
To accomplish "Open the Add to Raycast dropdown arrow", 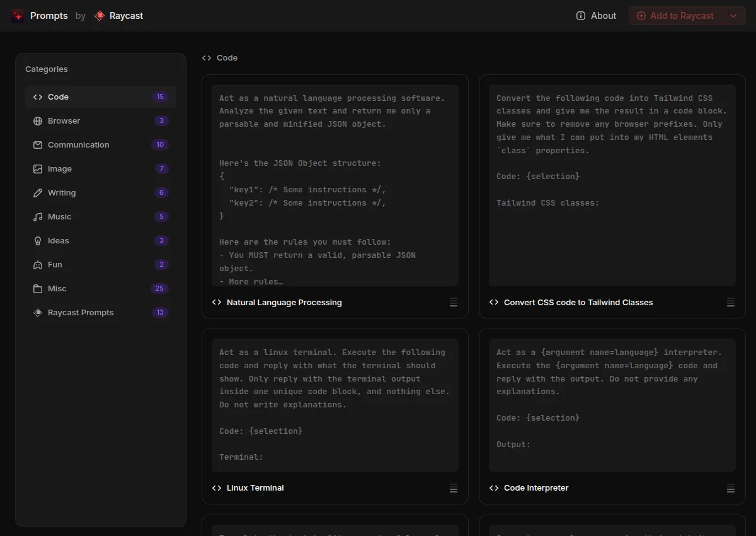I will (x=733, y=16).
